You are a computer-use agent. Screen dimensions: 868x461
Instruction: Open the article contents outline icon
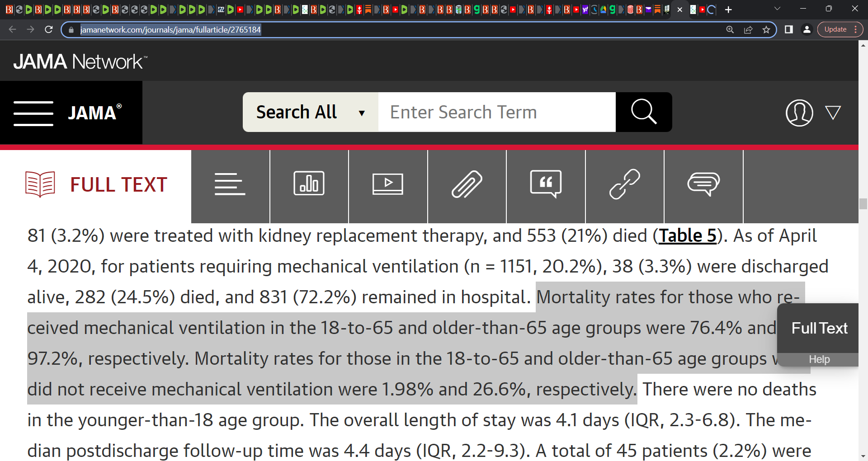230,184
